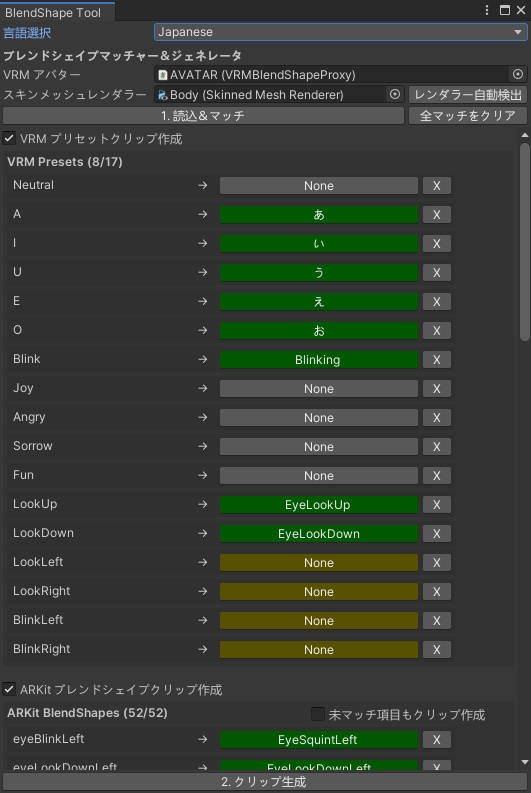Clear the Joy preset match with X
The height and width of the screenshot is (793, 531).
click(436, 388)
